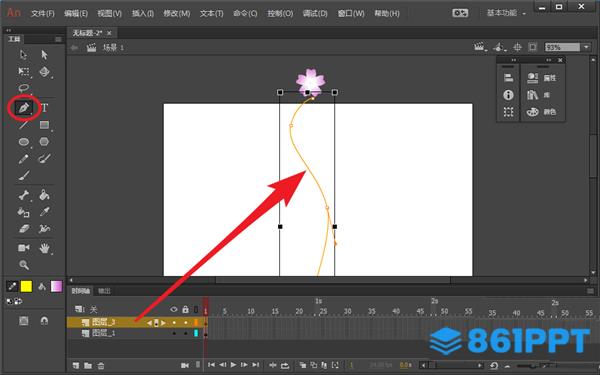
Task: Toggle lock for all layers padlock
Action: (186, 309)
